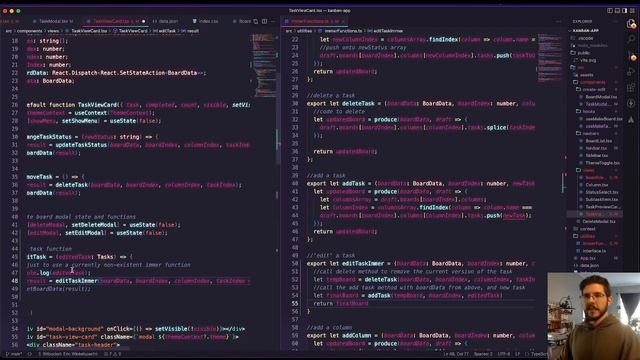Open the Explorer view in the activity bar
This screenshot has width=640, height=360.
tap(631, 24)
